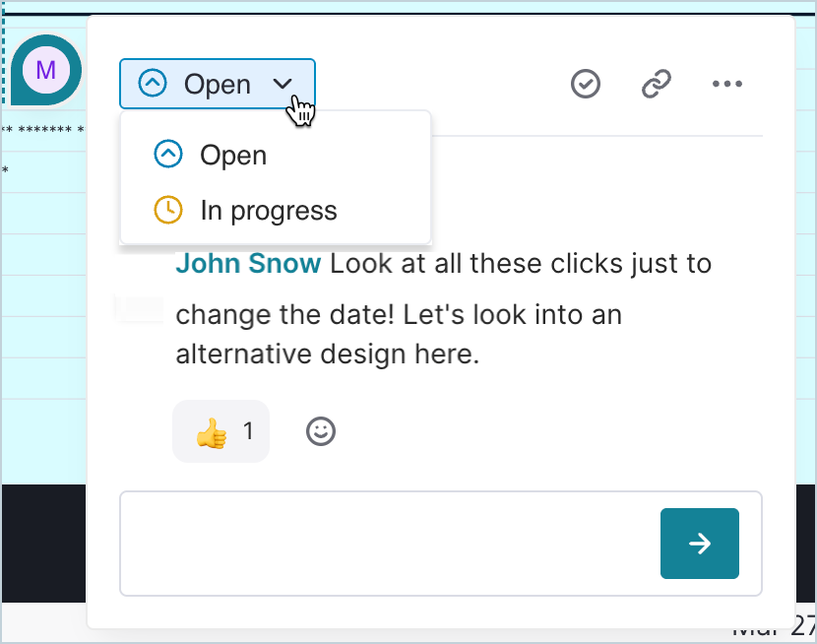Collapse the status dropdown using its chevron
Image resolution: width=817 pixels, height=644 pixels.
pos(283,84)
